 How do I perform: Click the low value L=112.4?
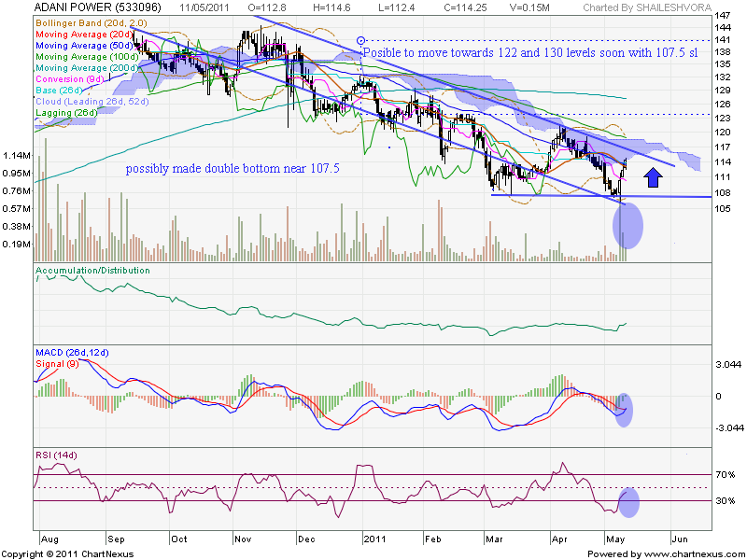tap(395, 7)
